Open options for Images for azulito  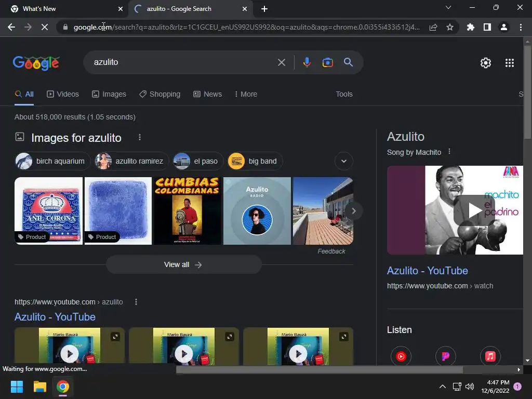(x=139, y=137)
